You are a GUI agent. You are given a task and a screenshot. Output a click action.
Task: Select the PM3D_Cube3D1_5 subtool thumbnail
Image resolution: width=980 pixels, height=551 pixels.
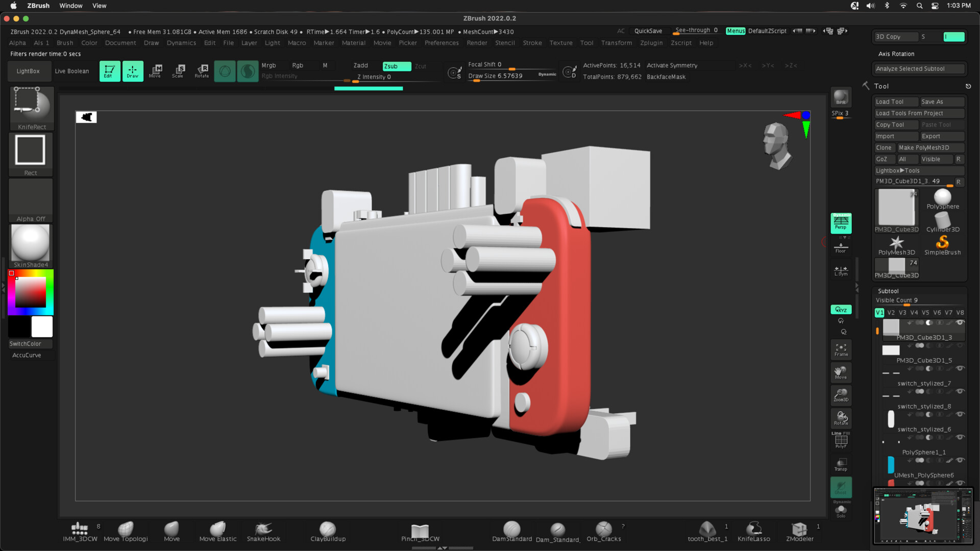point(891,350)
